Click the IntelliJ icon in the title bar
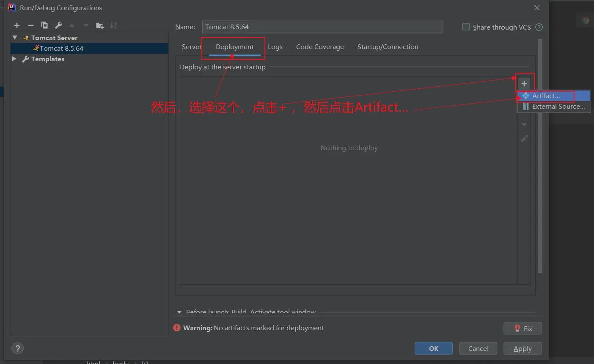The image size is (594, 364). point(12,8)
